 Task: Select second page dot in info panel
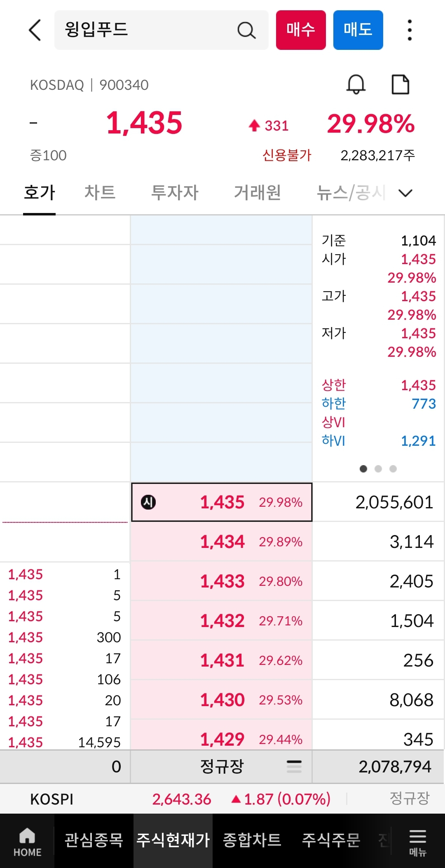[x=378, y=469]
